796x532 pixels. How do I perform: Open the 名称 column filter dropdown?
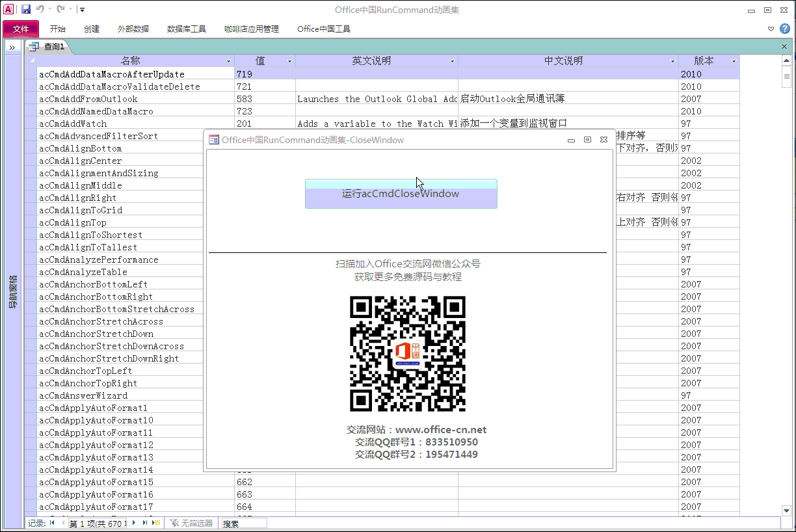point(229,61)
